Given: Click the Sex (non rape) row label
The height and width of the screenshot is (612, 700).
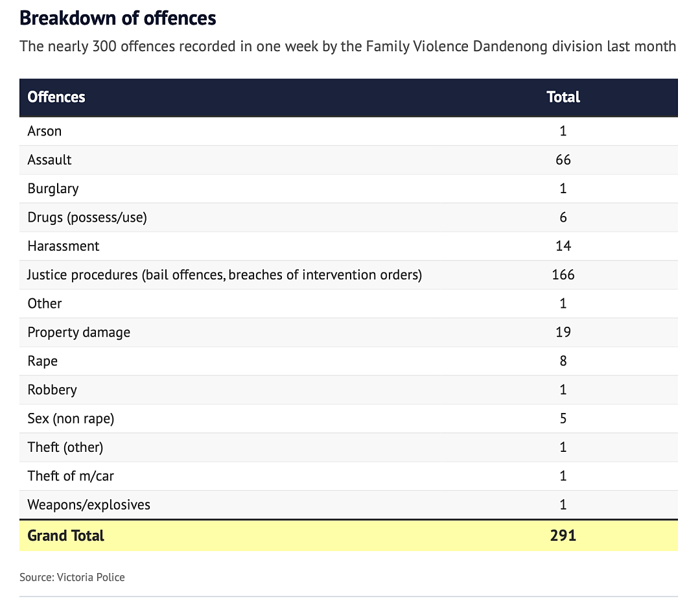Looking at the screenshot, I should (71, 419).
